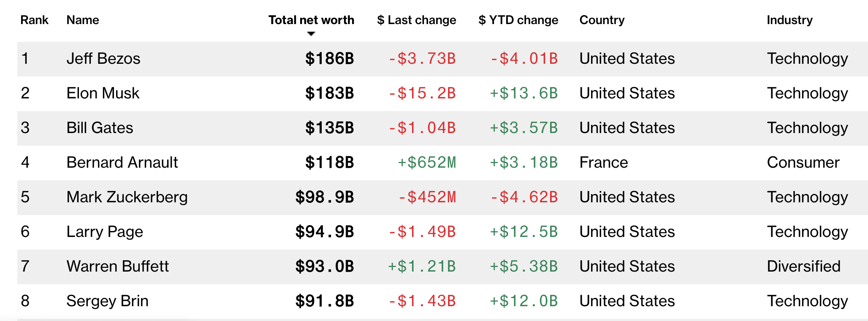Click the $186B net worth value
Viewport: 868px width, 321px height.
329,59
